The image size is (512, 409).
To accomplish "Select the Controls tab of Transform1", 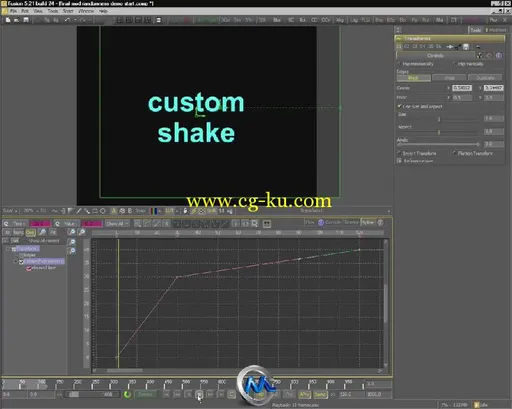I will [x=435, y=56].
